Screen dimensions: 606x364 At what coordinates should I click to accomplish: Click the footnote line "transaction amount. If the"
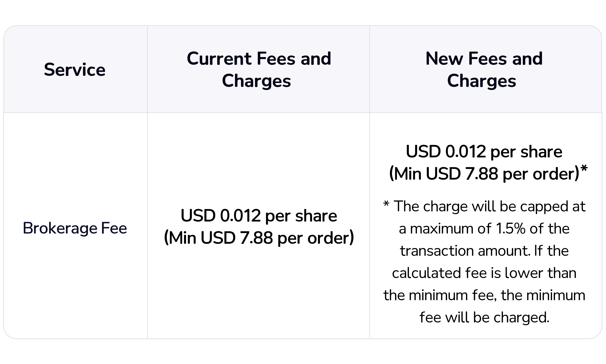pyautogui.click(x=484, y=251)
